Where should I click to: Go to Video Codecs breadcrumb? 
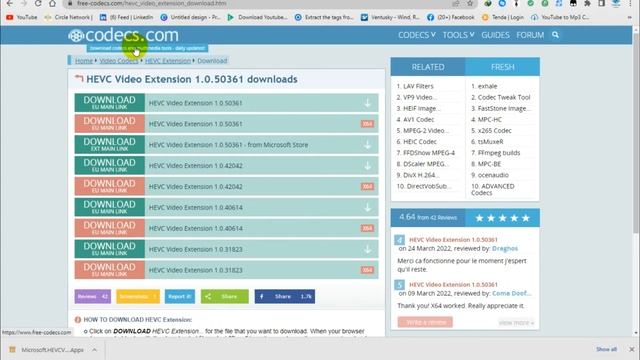(118, 61)
